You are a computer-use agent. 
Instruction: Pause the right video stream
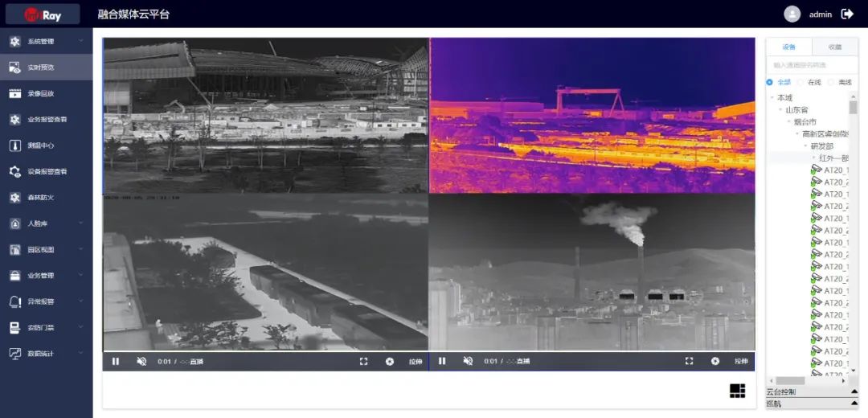tap(441, 362)
